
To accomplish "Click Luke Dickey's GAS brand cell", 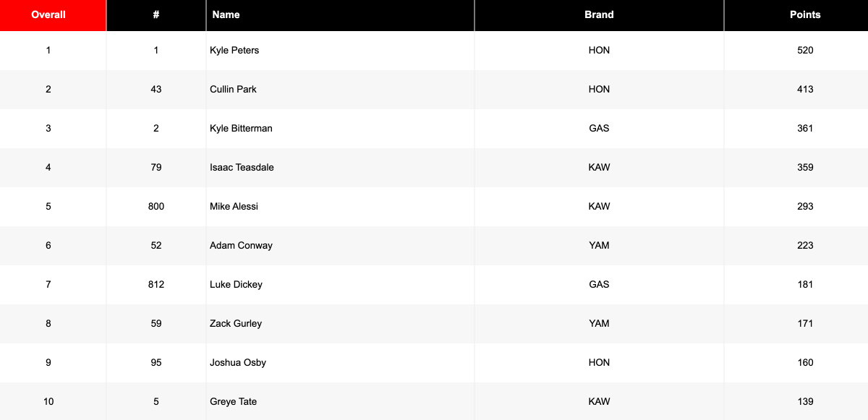I will point(599,285).
